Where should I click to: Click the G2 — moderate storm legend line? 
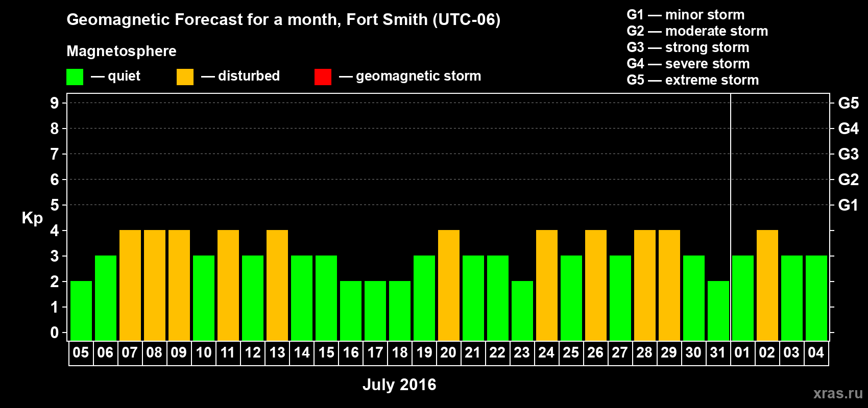tap(697, 31)
